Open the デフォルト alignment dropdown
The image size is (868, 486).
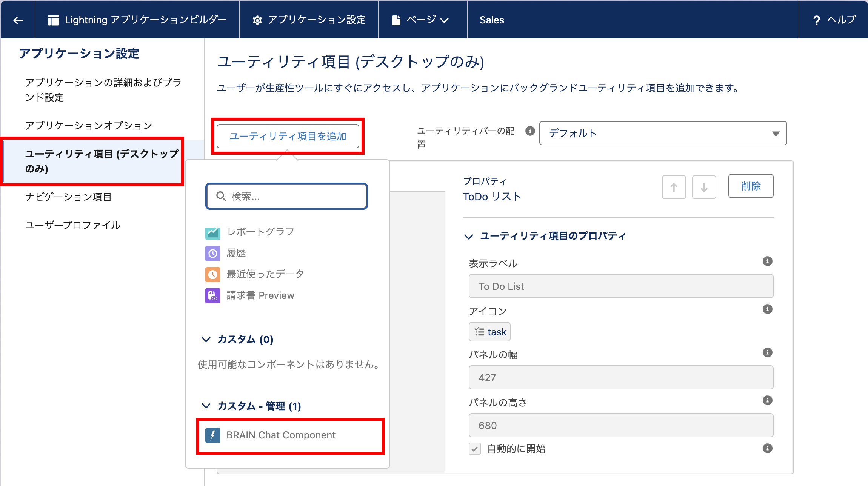(x=663, y=133)
